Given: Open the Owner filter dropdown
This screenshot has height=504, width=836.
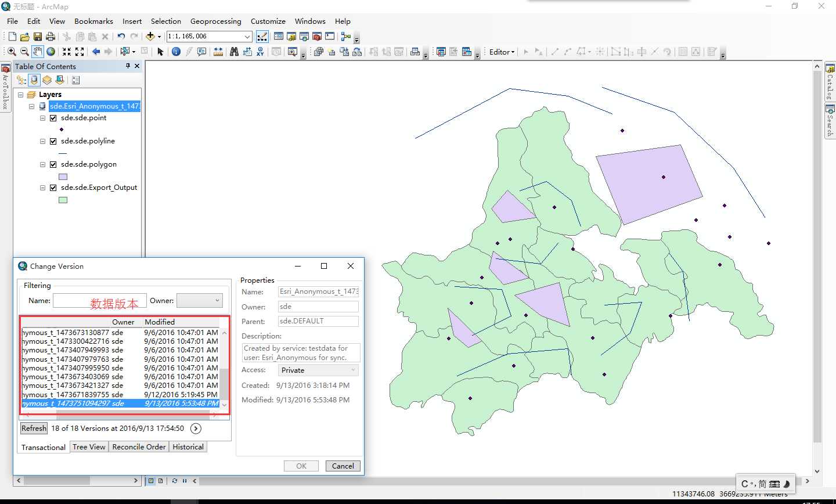Looking at the screenshot, I should pyautogui.click(x=200, y=300).
